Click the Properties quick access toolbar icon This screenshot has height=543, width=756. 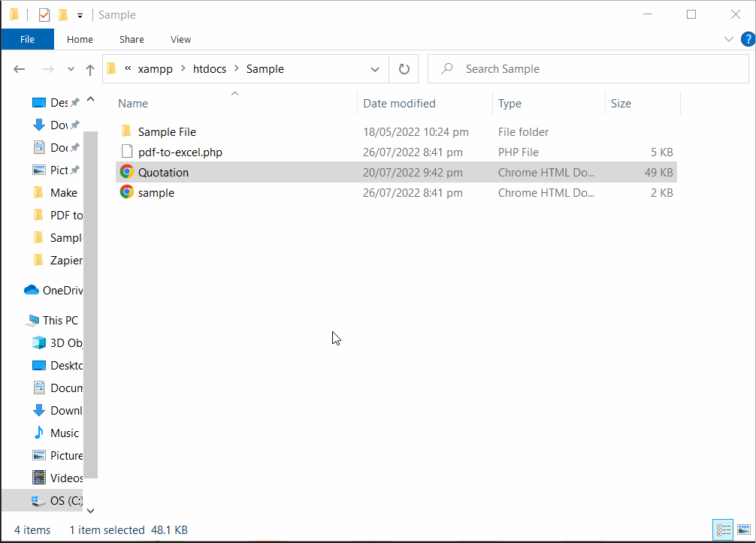(x=44, y=15)
